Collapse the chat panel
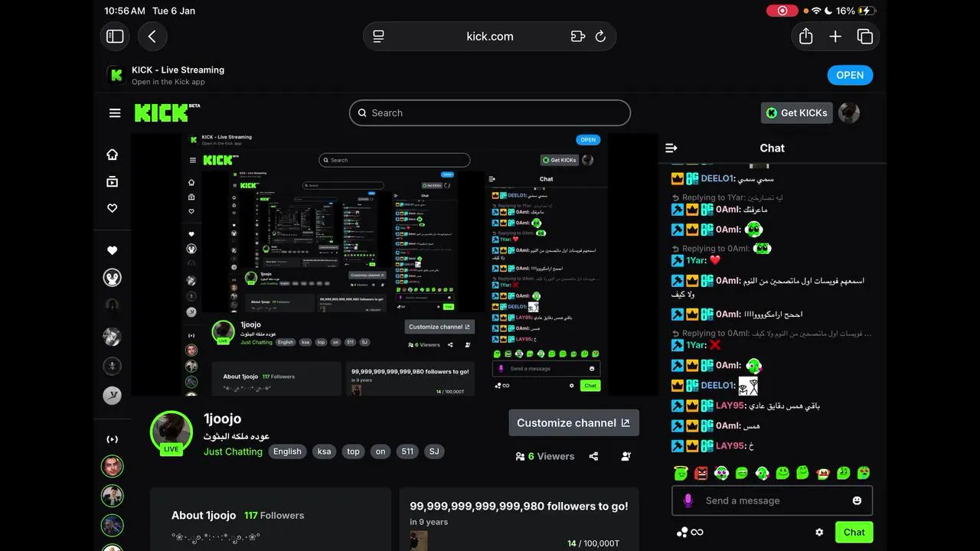980x551 pixels. click(x=671, y=148)
